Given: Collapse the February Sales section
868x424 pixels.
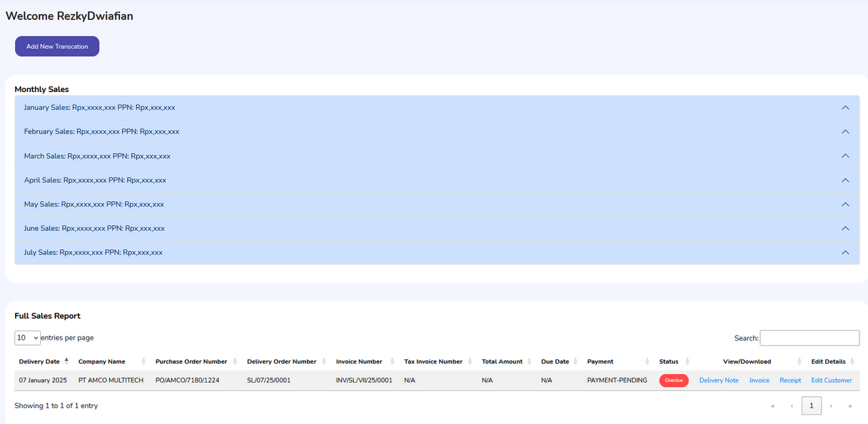Looking at the screenshot, I should (846, 131).
